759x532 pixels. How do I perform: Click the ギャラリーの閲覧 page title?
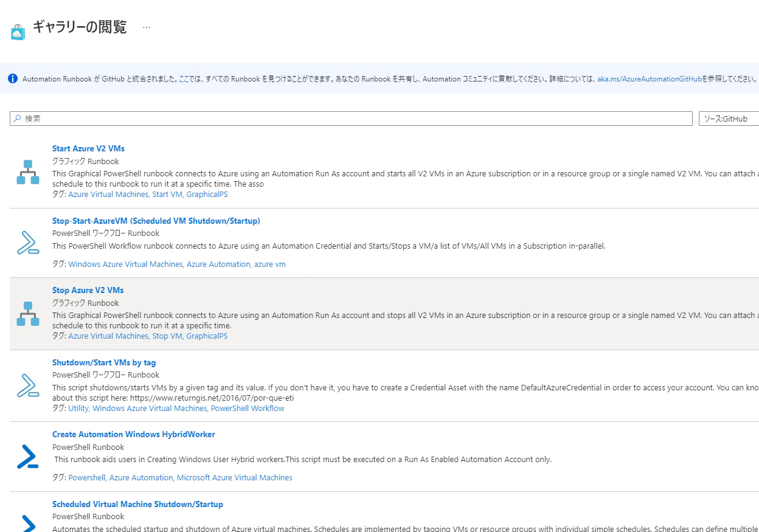[x=80, y=27]
